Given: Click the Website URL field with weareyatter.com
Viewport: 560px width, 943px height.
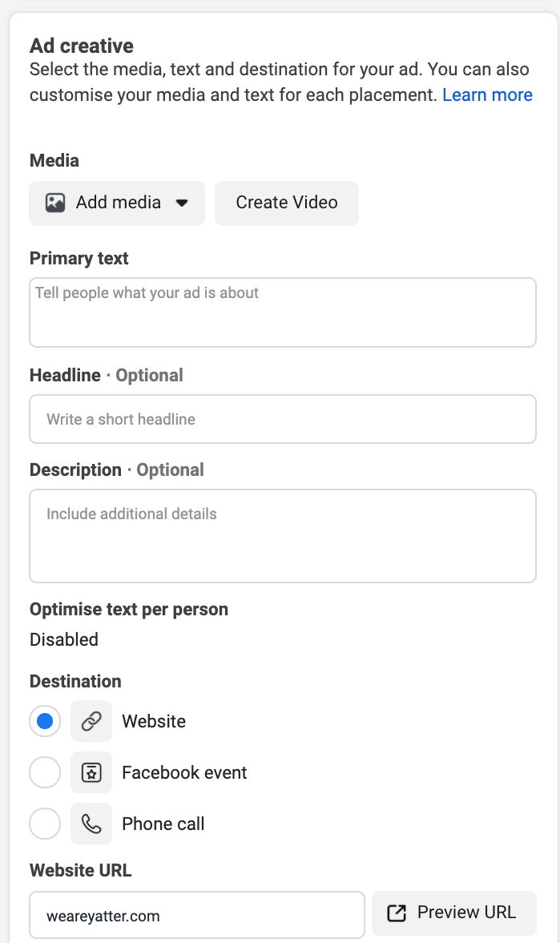Looking at the screenshot, I should pyautogui.click(x=197, y=915).
